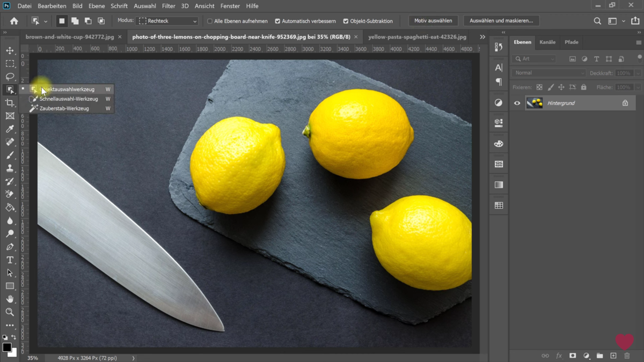Open Auswählen und maskieren dialog
Screen dimensions: 644x362
point(501,20)
